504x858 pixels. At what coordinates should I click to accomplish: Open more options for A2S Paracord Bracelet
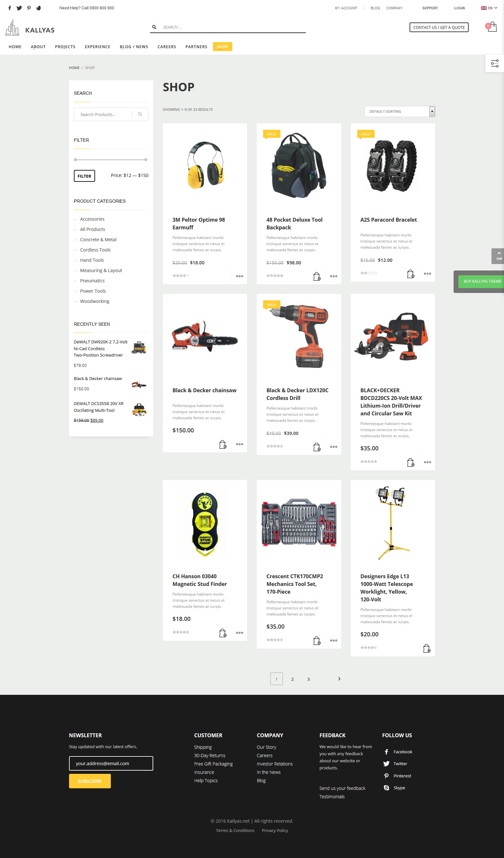click(x=427, y=274)
